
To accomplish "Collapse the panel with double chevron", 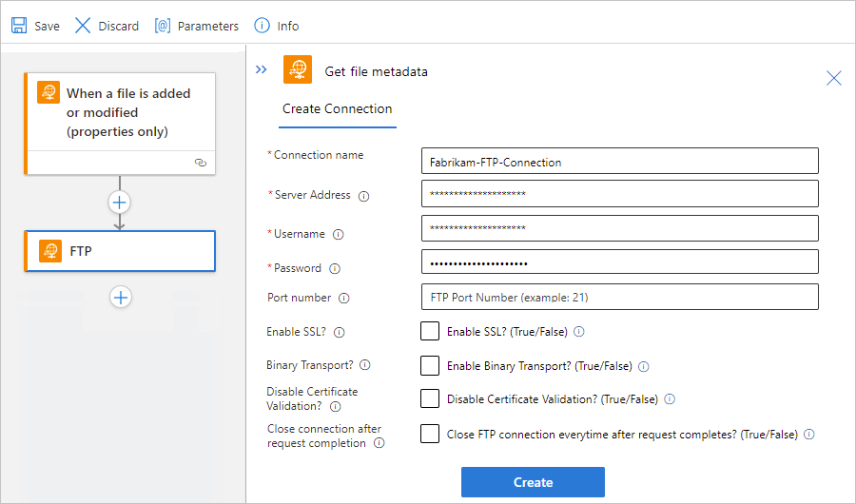I will pos(262,69).
